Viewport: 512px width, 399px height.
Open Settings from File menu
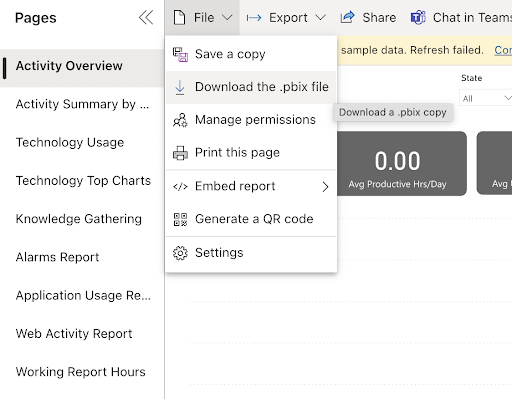(251, 253)
